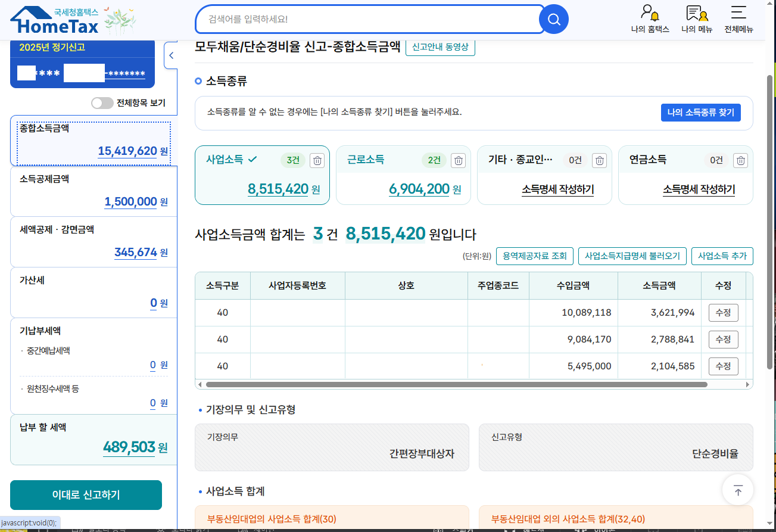Delete 근로소득 card with trash icon
This screenshot has height=532, width=776.
[458, 160]
